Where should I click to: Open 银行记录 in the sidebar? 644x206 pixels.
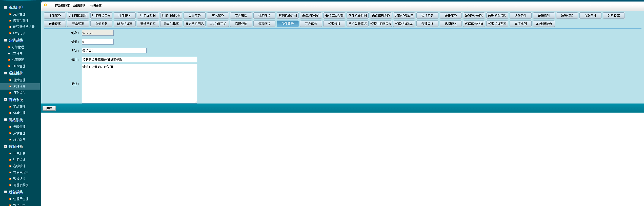[x=19, y=33]
